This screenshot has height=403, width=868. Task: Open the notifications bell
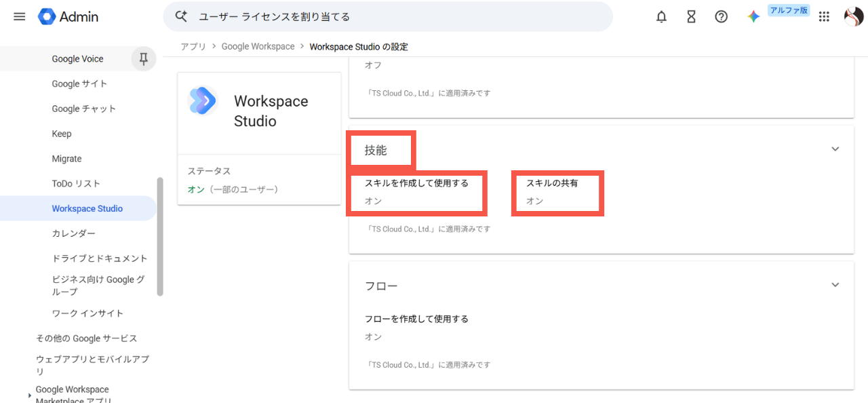pyautogui.click(x=661, y=17)
